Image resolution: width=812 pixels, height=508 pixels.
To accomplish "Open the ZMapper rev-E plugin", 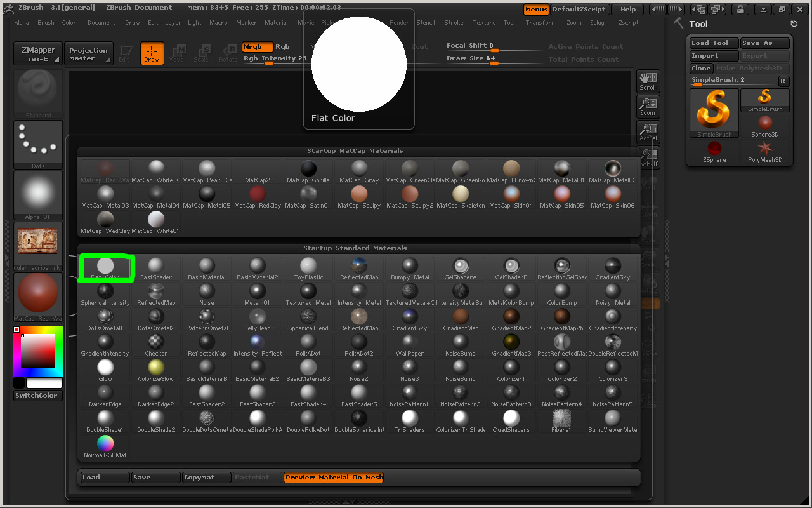I will 38,53.
